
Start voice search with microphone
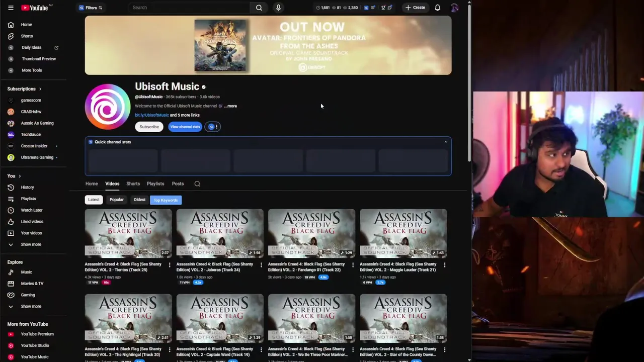[x=278, y=8]
